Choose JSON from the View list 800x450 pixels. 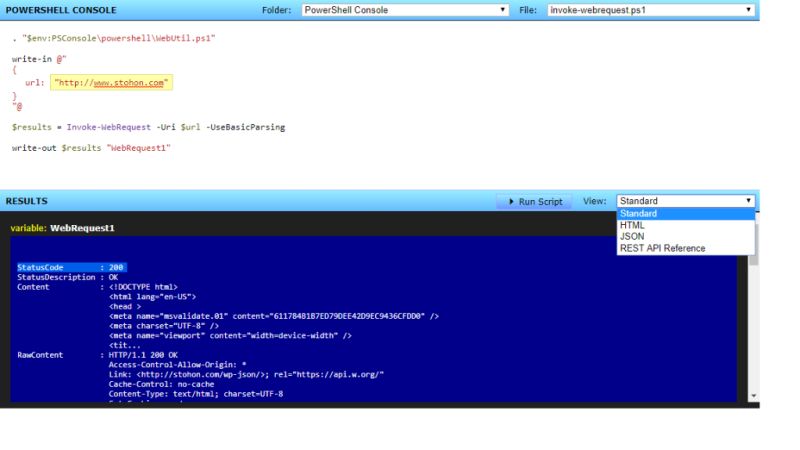tap(685, 236)
